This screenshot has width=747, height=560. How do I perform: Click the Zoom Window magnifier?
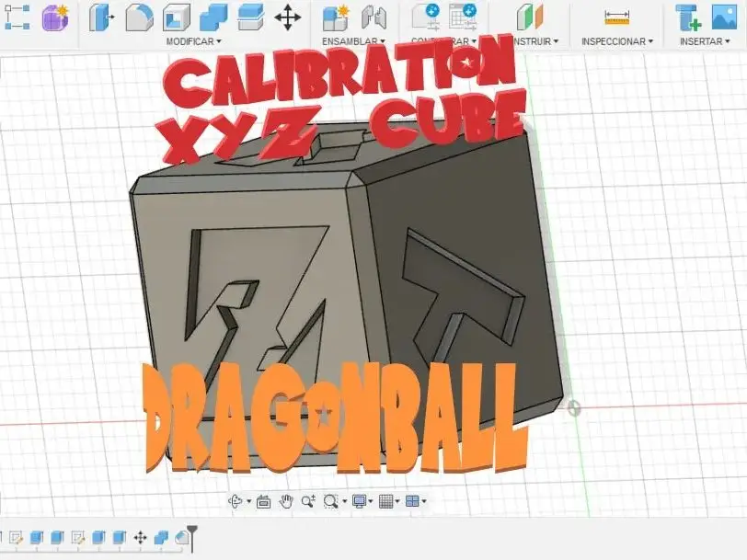pyautogui.click(x=330, y=501)
